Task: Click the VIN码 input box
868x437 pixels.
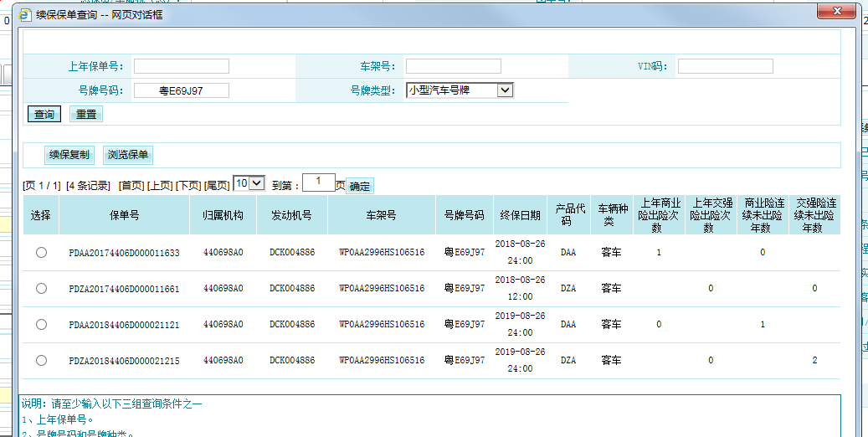Action: (725, 66)
